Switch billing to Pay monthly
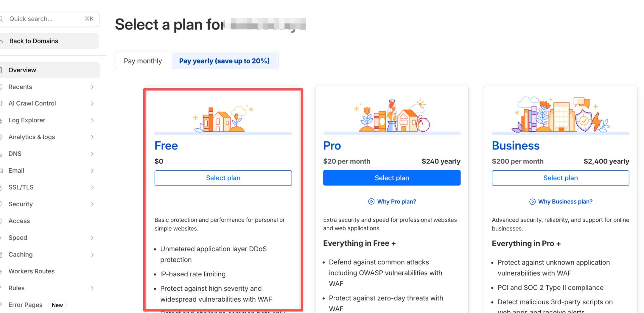 (x=143, y=61)
